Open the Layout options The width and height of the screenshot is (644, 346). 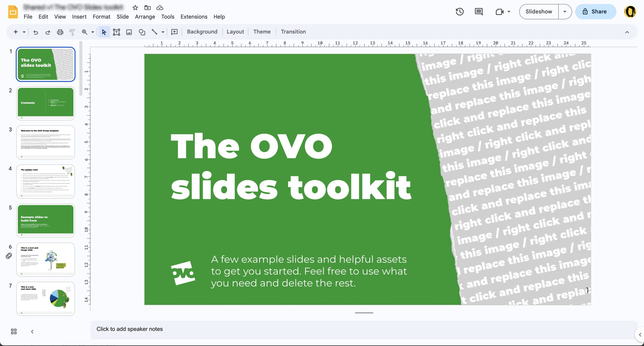[235, 32]
